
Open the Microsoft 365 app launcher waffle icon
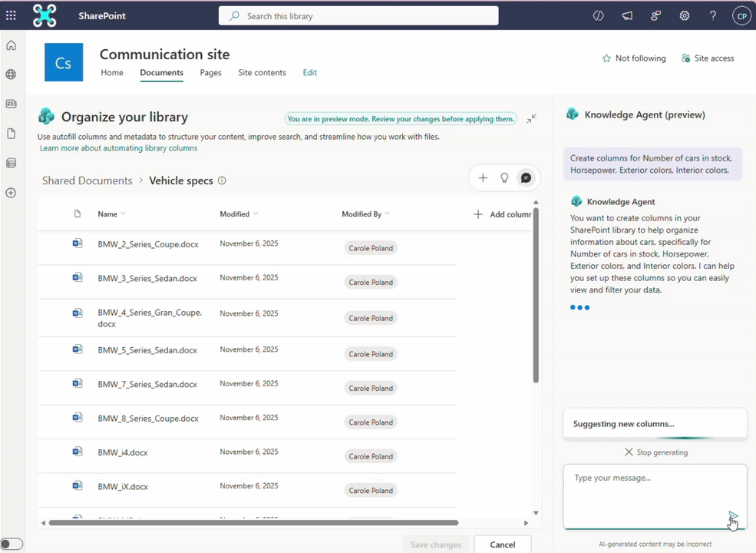coord(11,15)
